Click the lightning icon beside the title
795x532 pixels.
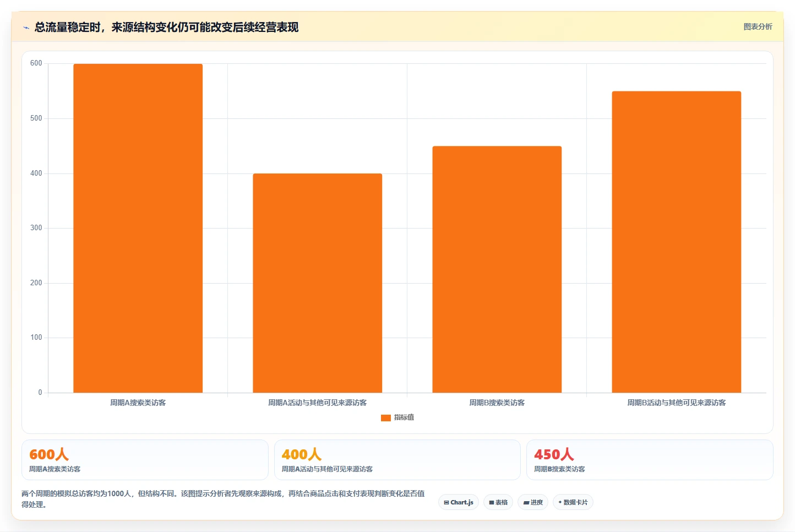click(26, 28)
